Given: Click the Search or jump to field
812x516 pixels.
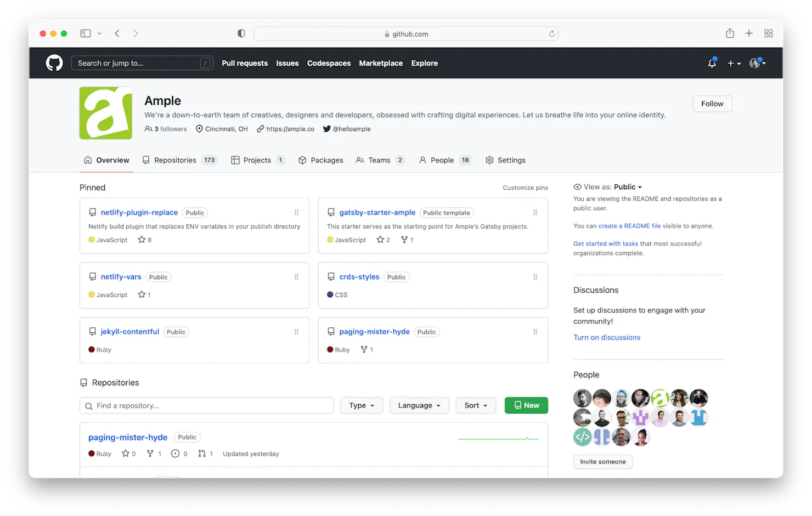Looking at the screenshot, I should (142, 63).
